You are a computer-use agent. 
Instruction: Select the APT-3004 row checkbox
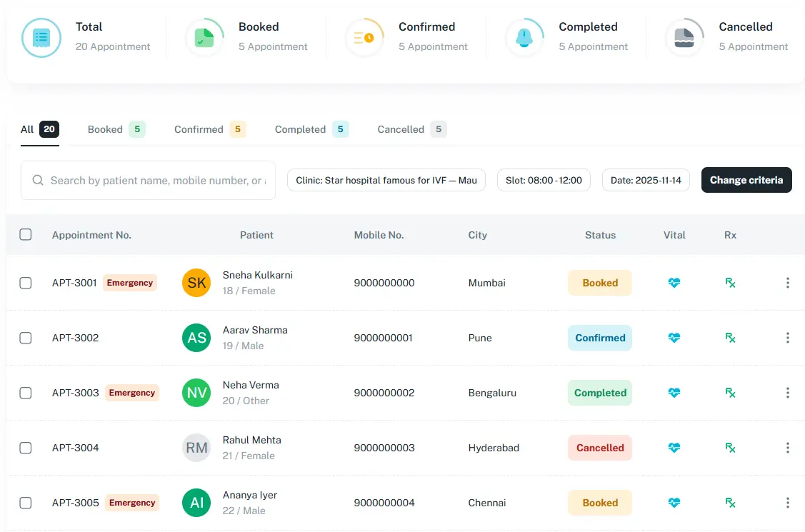(26, 447)
